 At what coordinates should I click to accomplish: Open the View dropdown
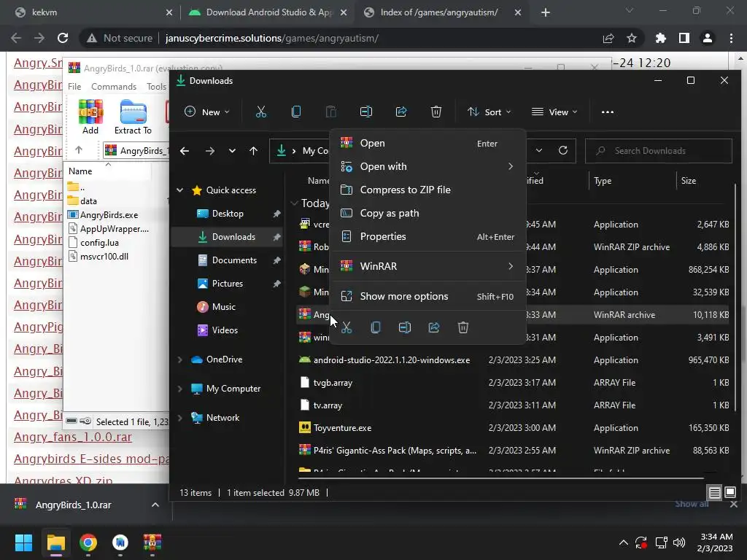554,112
